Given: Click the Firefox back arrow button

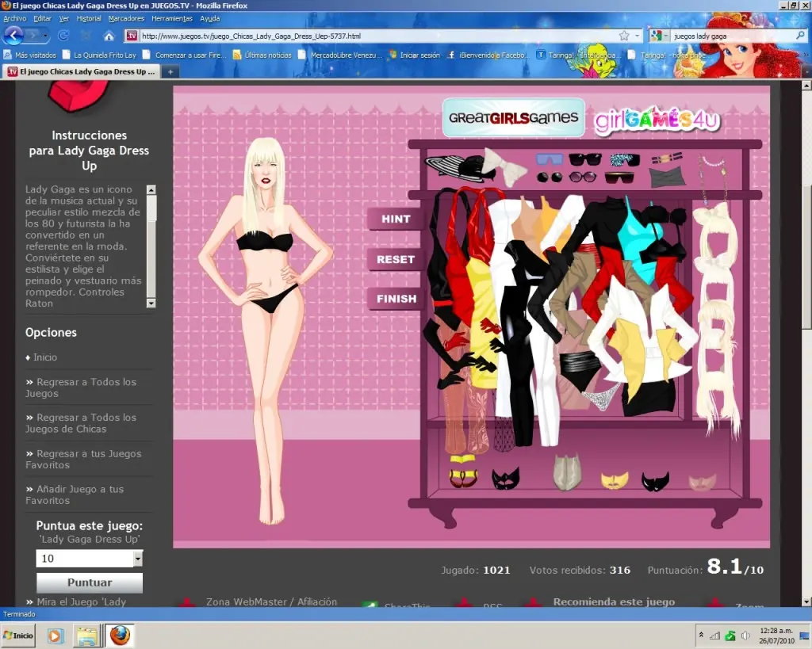Looking at the screenshot, I should pos(14,36).
